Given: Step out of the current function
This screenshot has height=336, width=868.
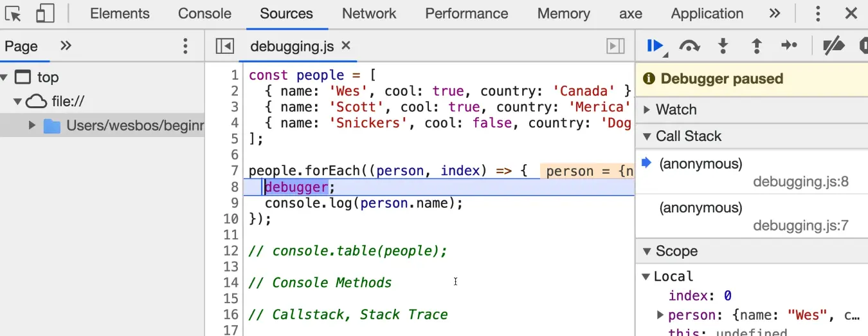Looking at the screenshot, I should point(757,46).
